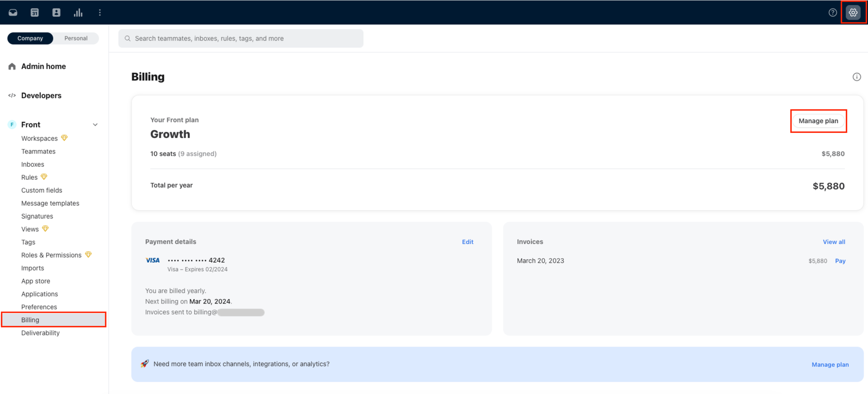Pay the March 20, 2023 invoice
Viewport: 868px width, 394px height.
tap(840, 261)
